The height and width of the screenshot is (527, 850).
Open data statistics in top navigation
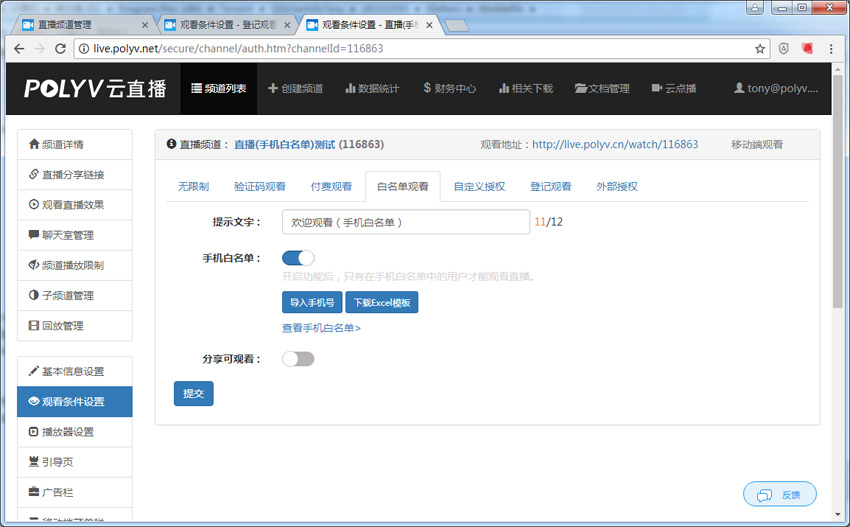coord(372,88)
